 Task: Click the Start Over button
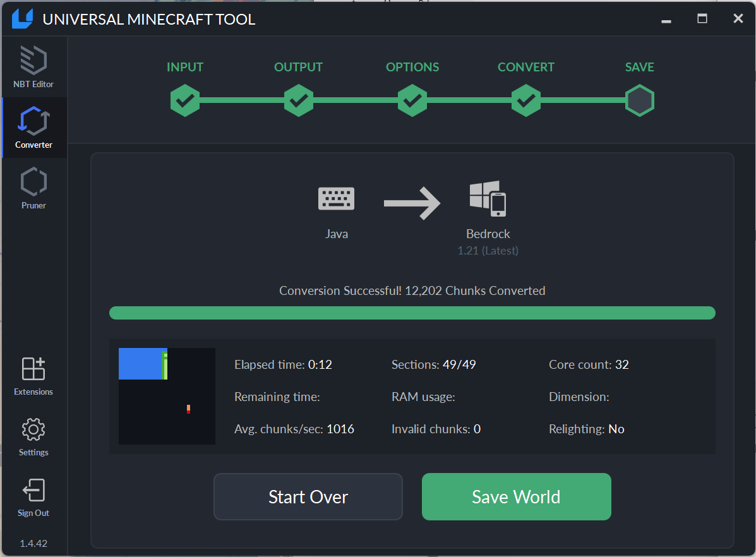click(x=308, y=497)
